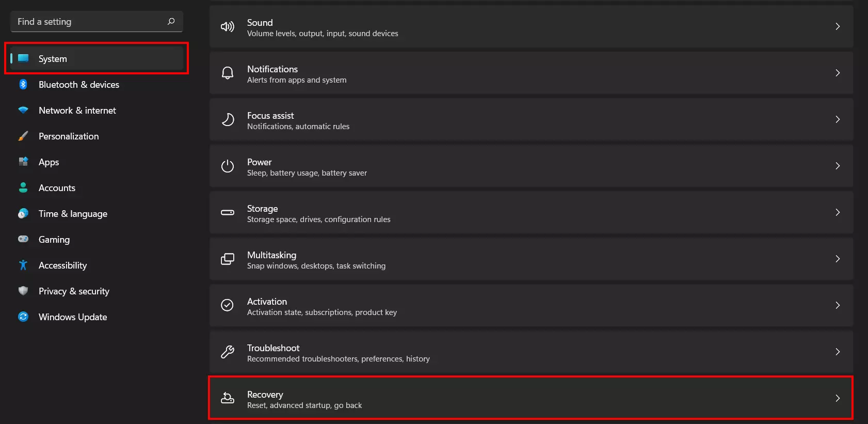The height and width of the screenshot is (424, 868).
Task: Open Storage via its right arrow
Action: [838, 212]
